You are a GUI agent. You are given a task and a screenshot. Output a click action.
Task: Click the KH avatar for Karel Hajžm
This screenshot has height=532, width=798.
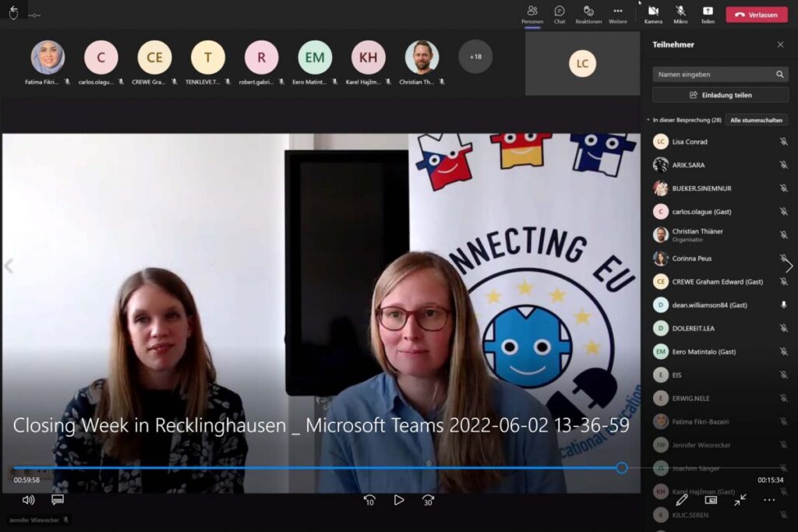(x=369, y=58)
